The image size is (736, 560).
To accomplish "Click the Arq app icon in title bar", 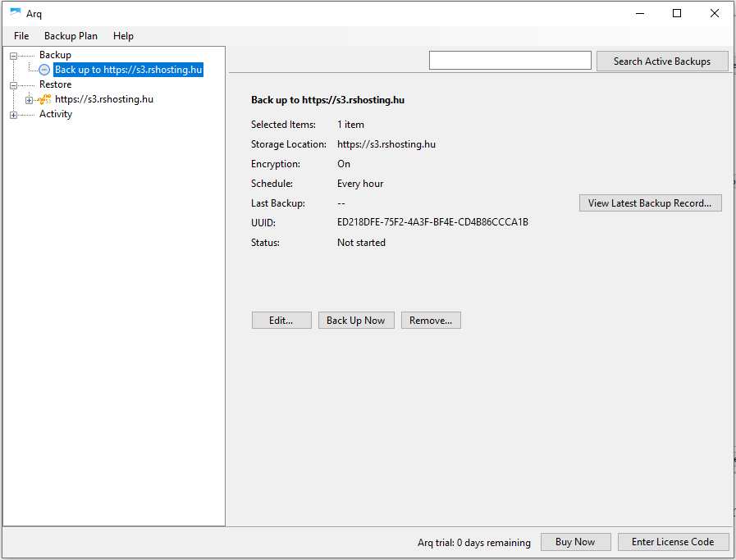I will [15, 13].
